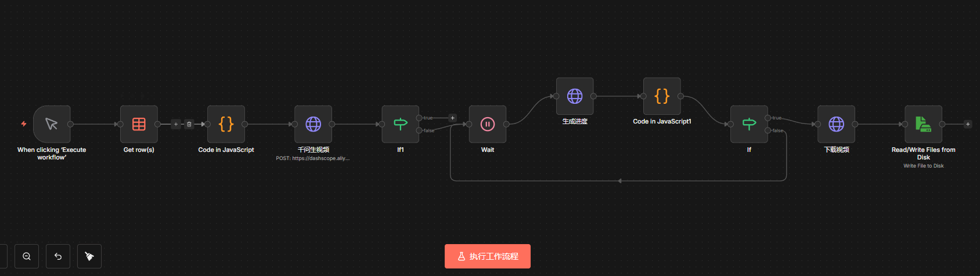Viewport: 980px width, 276px height.
Task: Open the 下载视频 HTTP request node
Action: pos(836,124)
